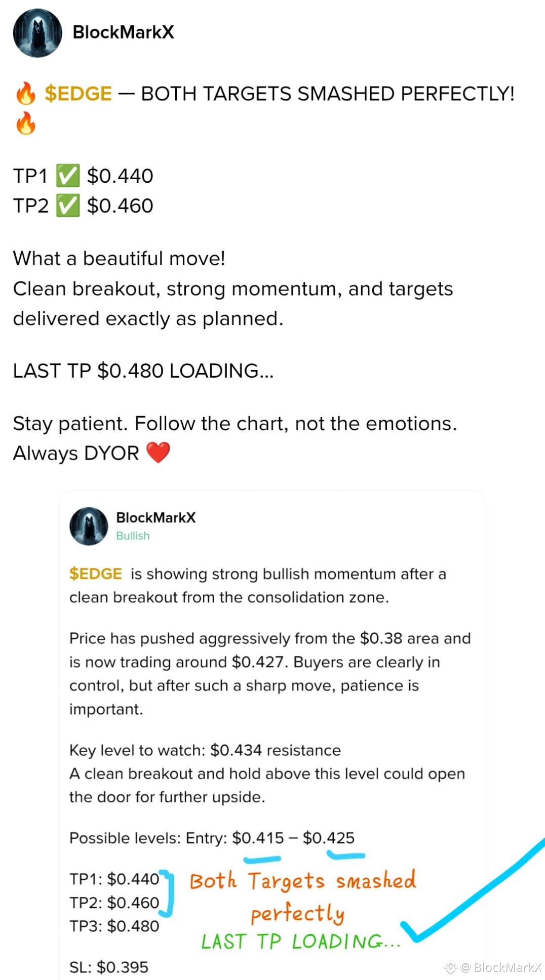Tap BlockMarkX name in the quoted post
This screenshot has width=545, height=980.
coord(155,517)
